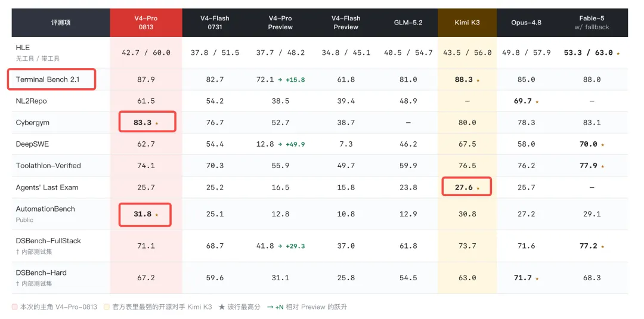Click the star next to Opus-4.8's 69.7

point(537,101)
